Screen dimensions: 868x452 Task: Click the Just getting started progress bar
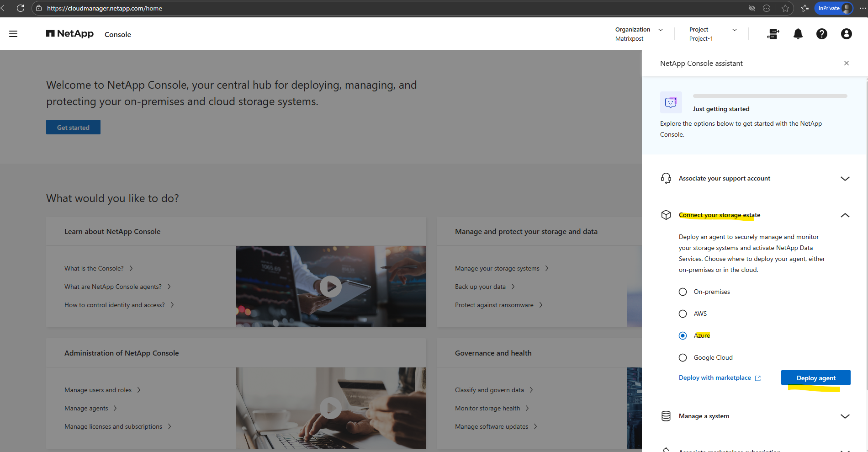770,96
